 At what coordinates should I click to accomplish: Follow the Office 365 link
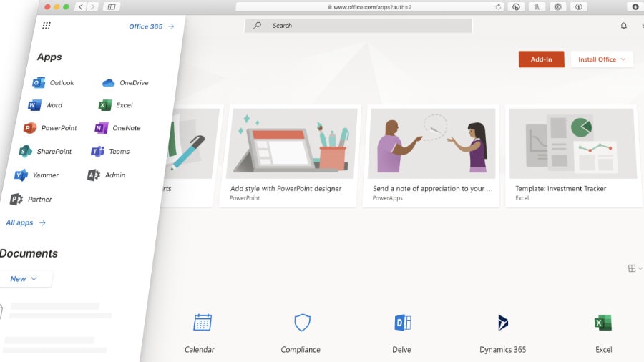[152, 26]
